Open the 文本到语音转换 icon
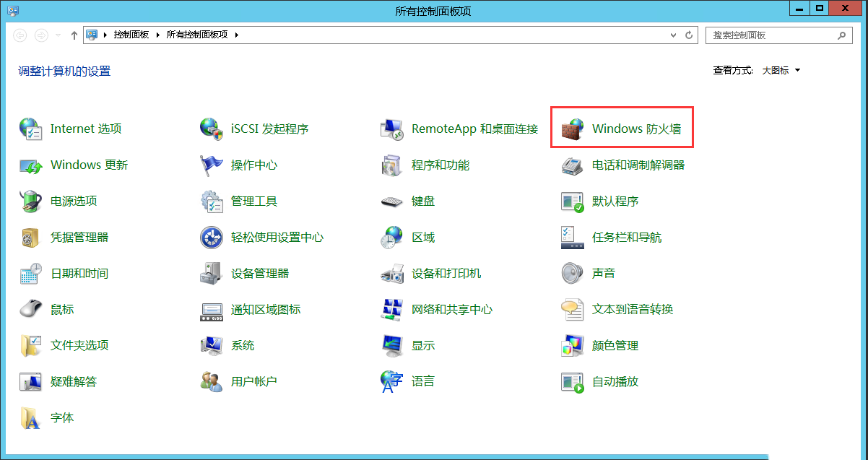 point(572,309)
